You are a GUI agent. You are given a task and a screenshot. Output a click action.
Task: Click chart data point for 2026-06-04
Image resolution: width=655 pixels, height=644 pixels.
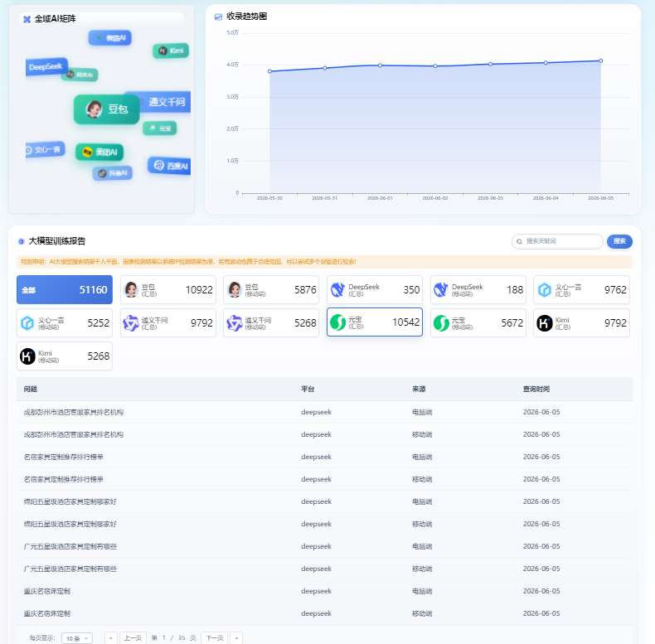tap(546, 63)
